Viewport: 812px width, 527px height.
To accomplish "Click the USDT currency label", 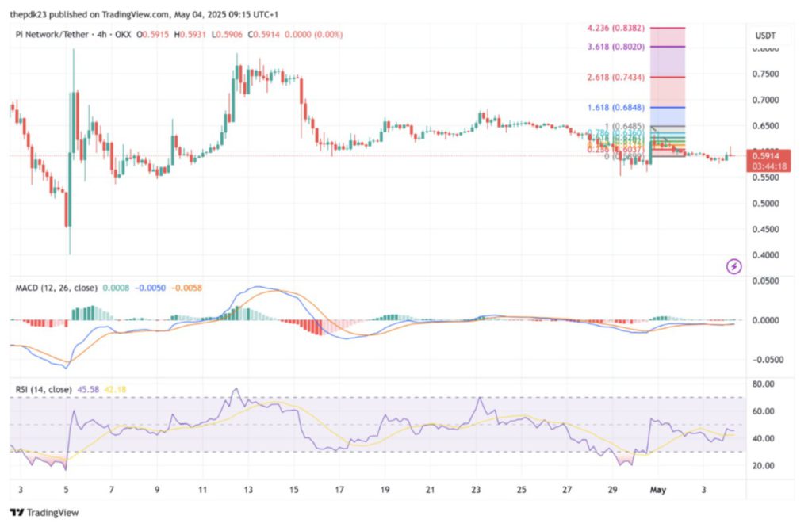I will [x=765, y=36].
